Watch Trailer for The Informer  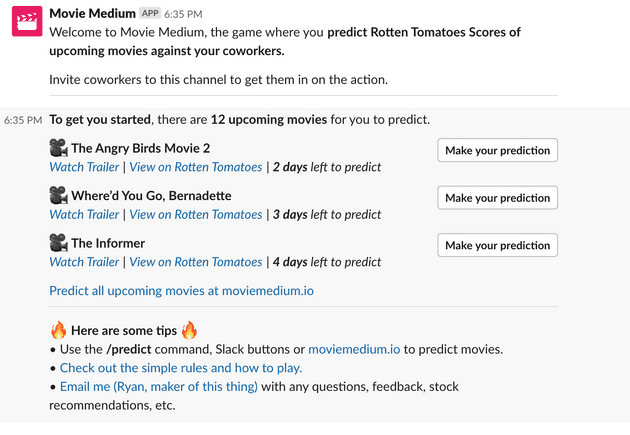point(84,261)
